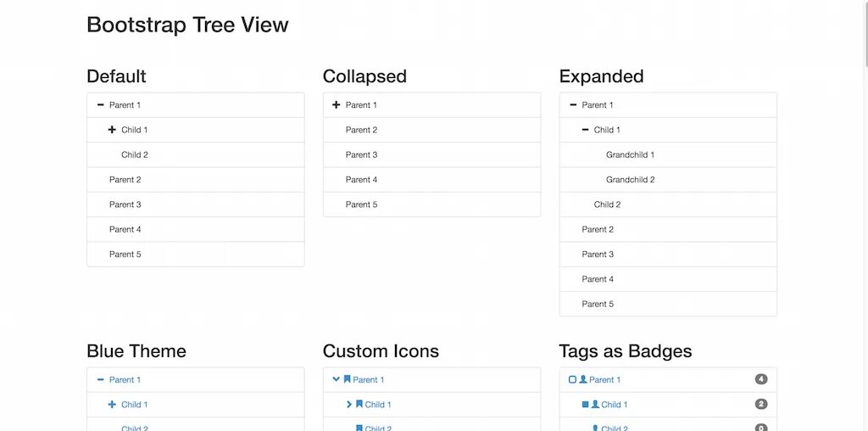Toggle the filled square icon before Child 1 in Tags as Badges

click(x=585, y=405)
